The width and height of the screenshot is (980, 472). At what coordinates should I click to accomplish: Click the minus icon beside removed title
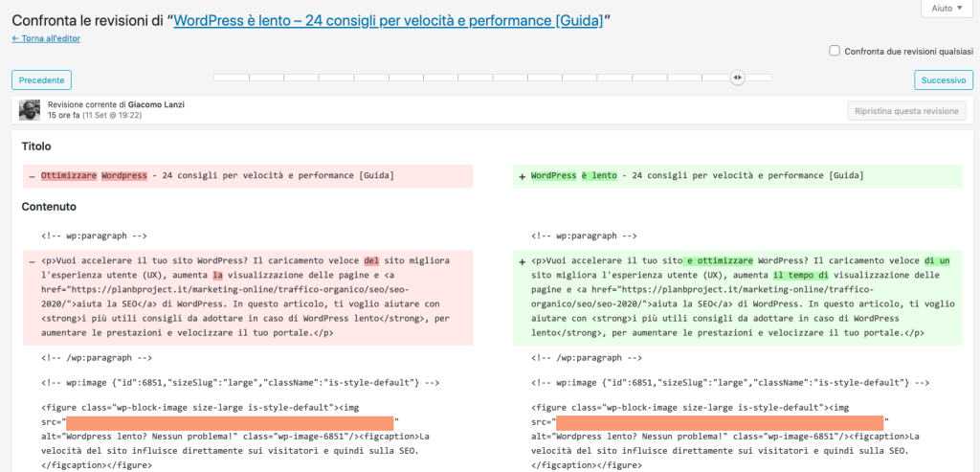pos(32,177)
